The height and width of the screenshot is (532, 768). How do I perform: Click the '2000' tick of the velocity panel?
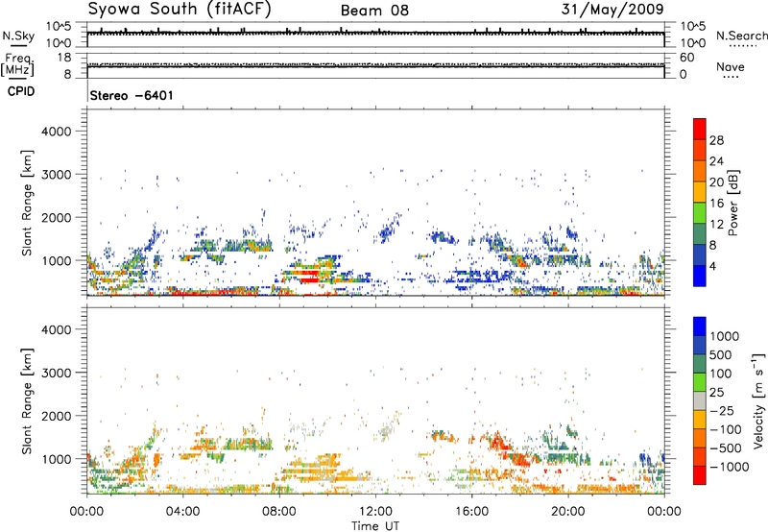coord(56,416)
